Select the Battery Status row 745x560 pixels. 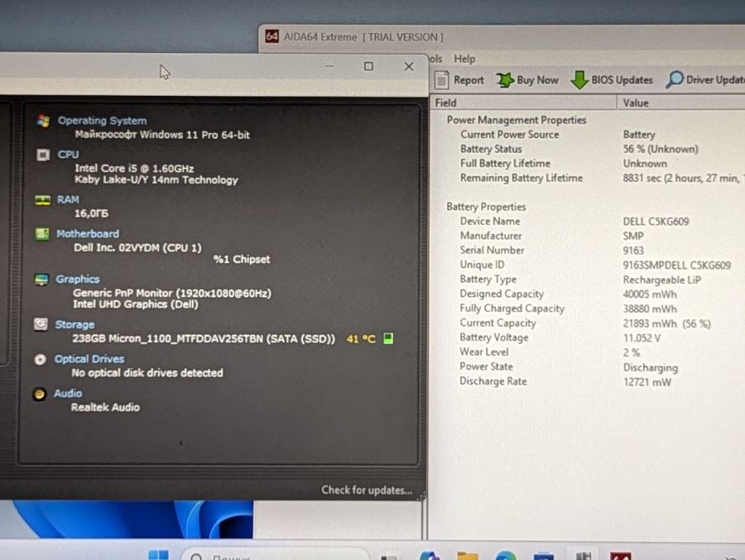(587, 149)
